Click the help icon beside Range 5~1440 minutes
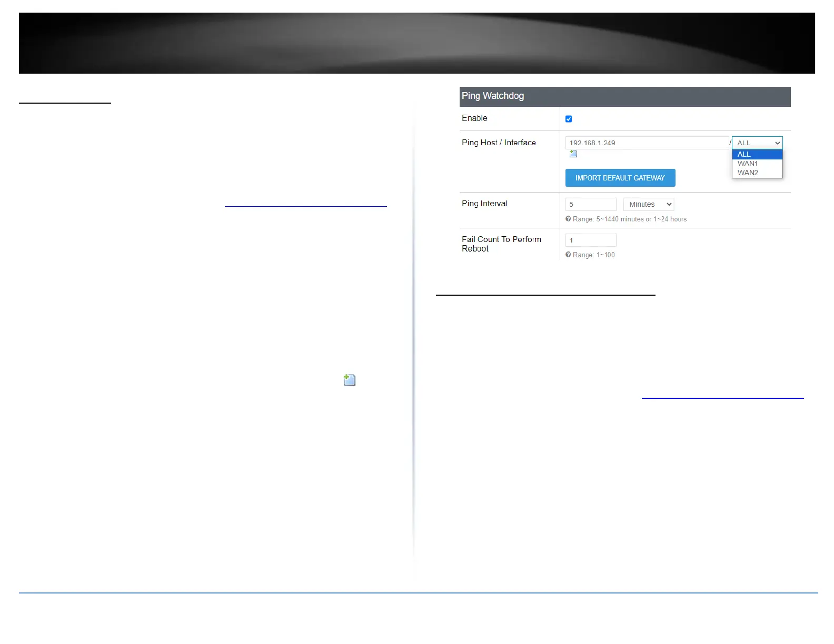The width and height of the screenshot is (834, 644). click(x=568, y=219)
